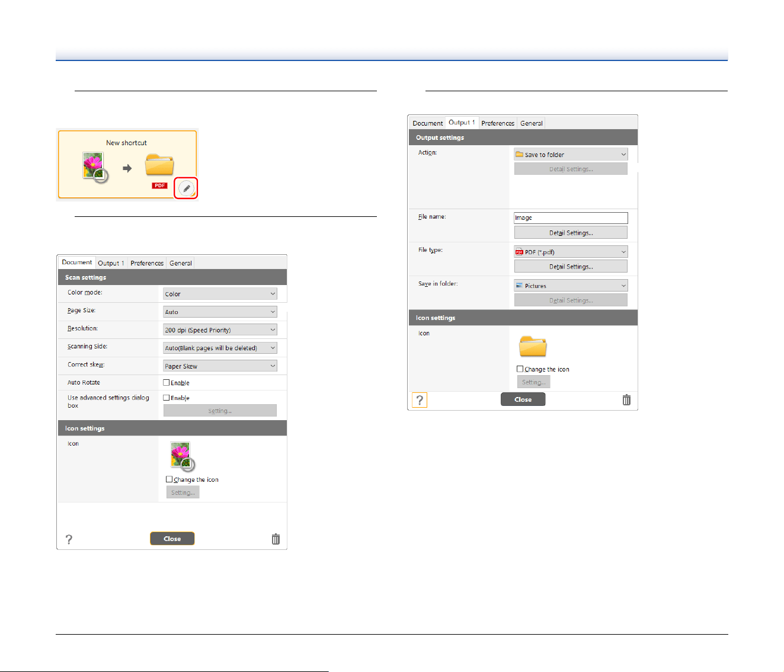Click Close button in Output dialog
The image size is (784, 672).
[x=523, y=399]
